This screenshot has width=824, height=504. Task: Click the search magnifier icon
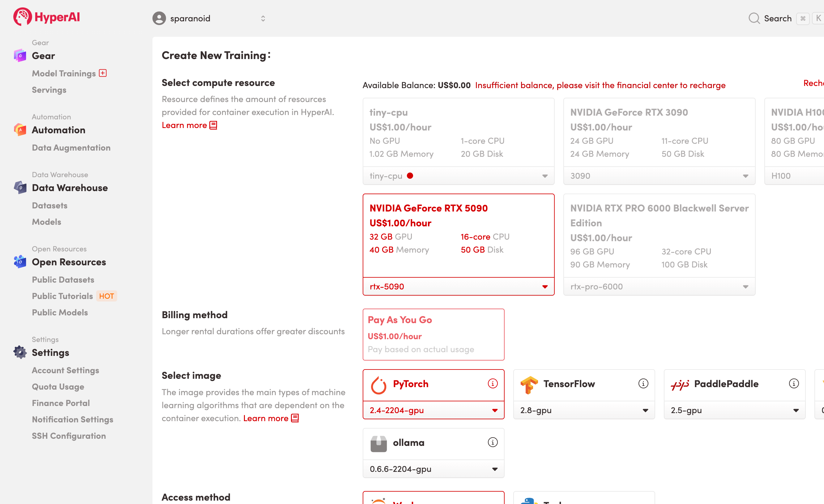point(754,18)
